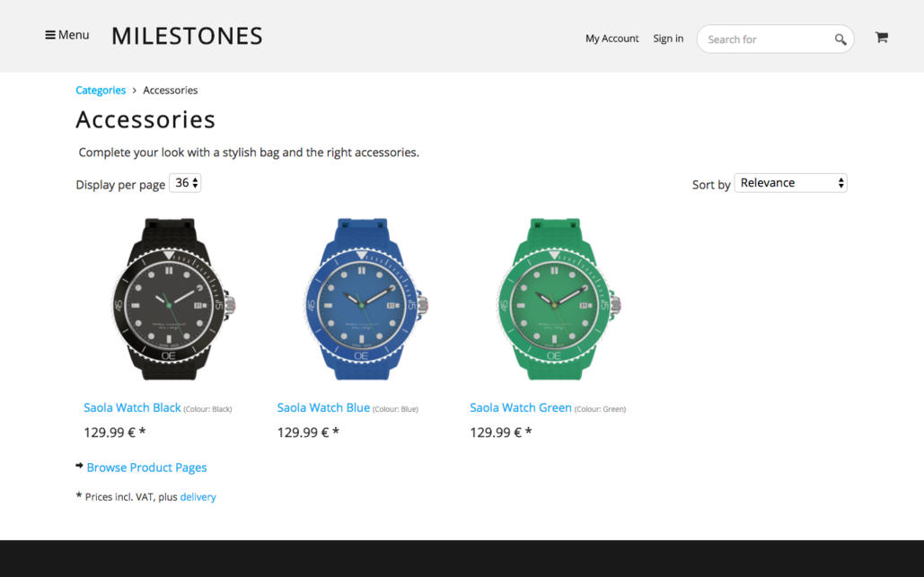Click the MILESTONES logo
The image size is (924, 577).
[x=187, y=36]
